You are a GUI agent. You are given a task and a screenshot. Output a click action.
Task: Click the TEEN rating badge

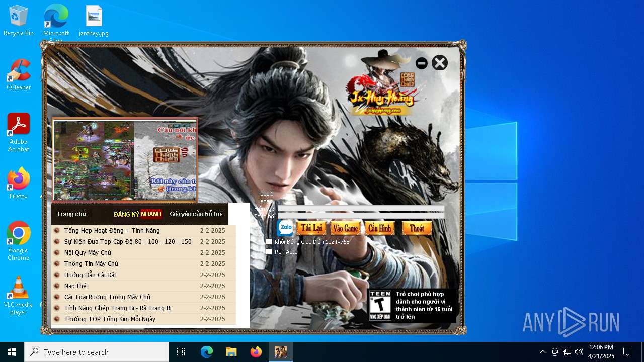pos(380,305)
